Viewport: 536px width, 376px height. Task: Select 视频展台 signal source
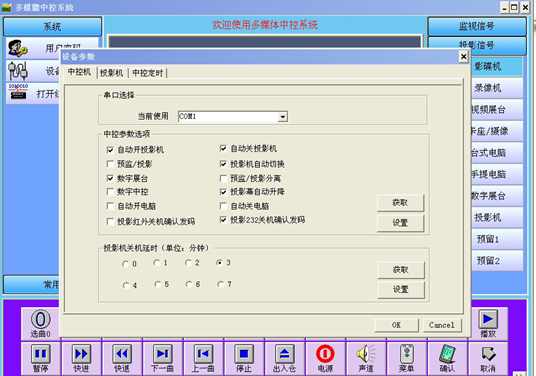pos(497,110)
